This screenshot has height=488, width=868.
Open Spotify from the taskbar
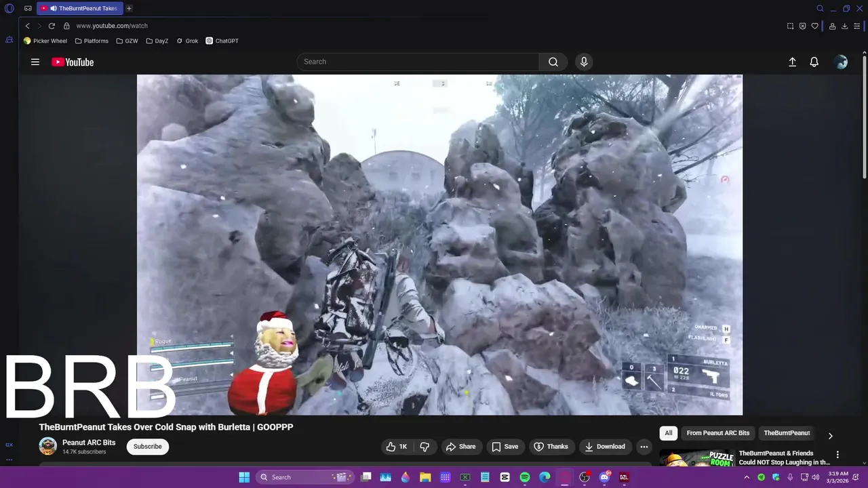pyautogui.click(x=525, y=477)
